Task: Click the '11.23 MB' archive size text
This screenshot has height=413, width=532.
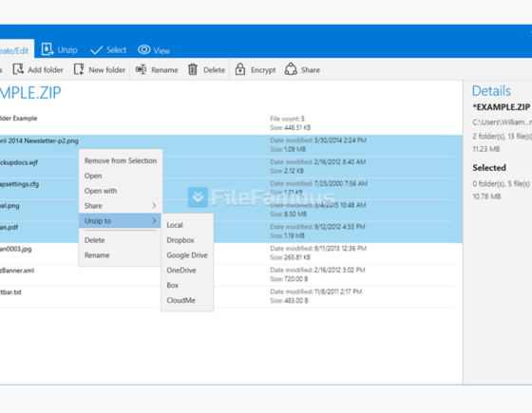Action: pyautogui.click(x=486, y=149)
